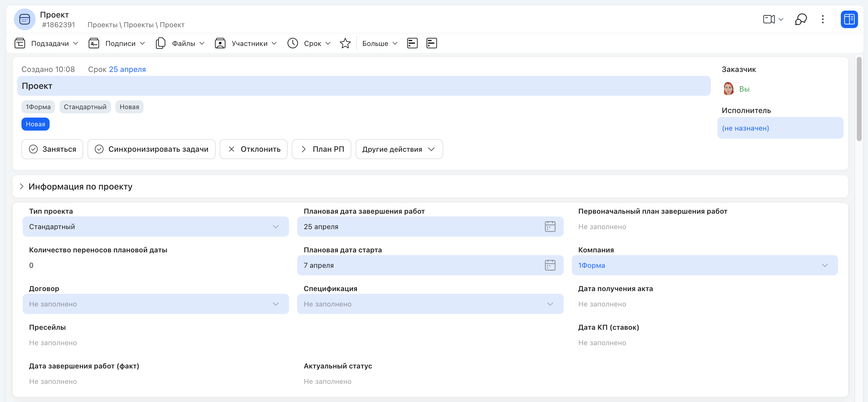Click Синхронизировать задачи button
This screenshot has height=402, width=868.
pos(151,149)
